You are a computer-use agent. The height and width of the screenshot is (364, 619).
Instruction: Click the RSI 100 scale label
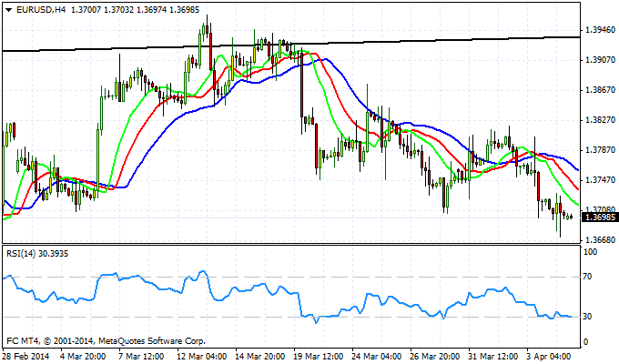click(590, 252)
